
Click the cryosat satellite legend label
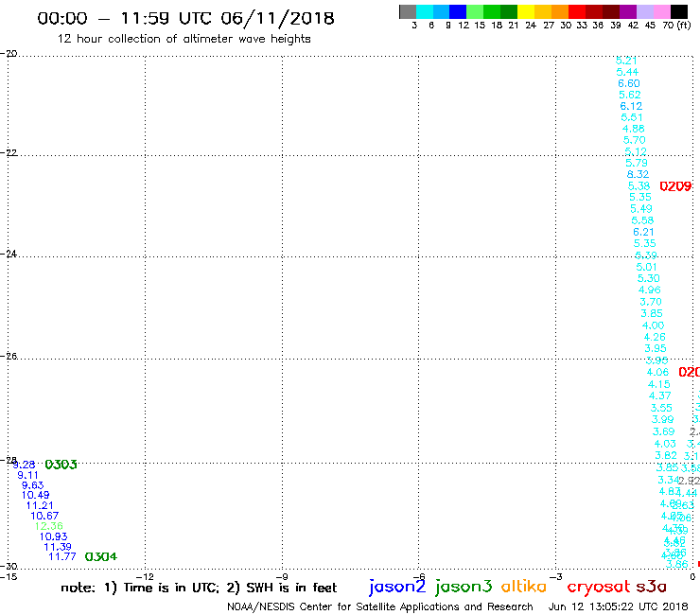click(599, 587)
